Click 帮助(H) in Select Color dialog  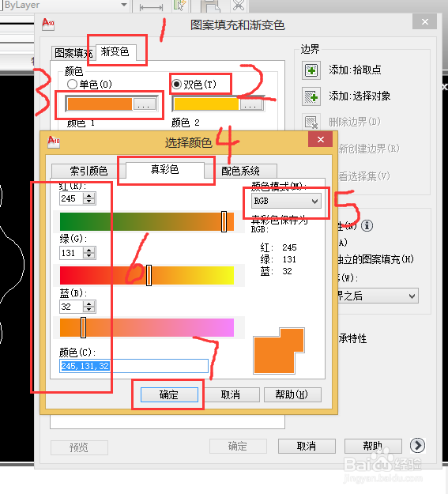[292, 394]
